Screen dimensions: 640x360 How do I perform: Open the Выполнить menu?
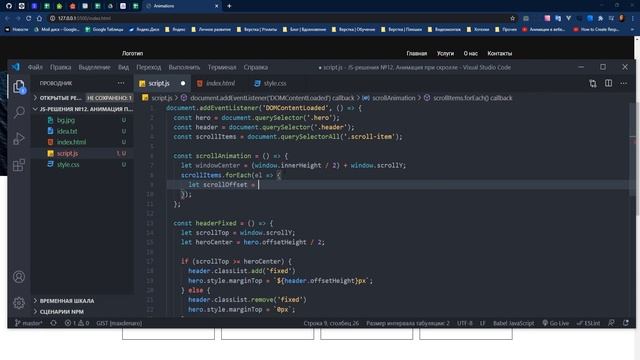pyautogui.click(x=184, y=67)
